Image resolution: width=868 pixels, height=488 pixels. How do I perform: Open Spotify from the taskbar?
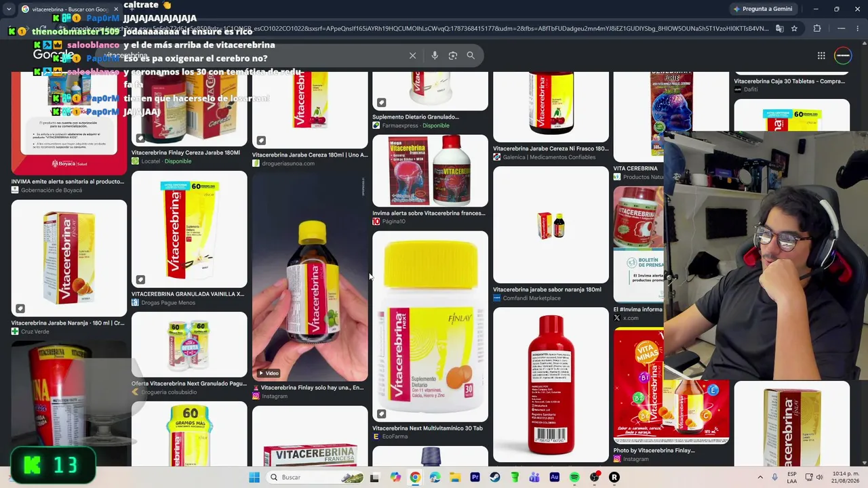[x=574, y=477]
